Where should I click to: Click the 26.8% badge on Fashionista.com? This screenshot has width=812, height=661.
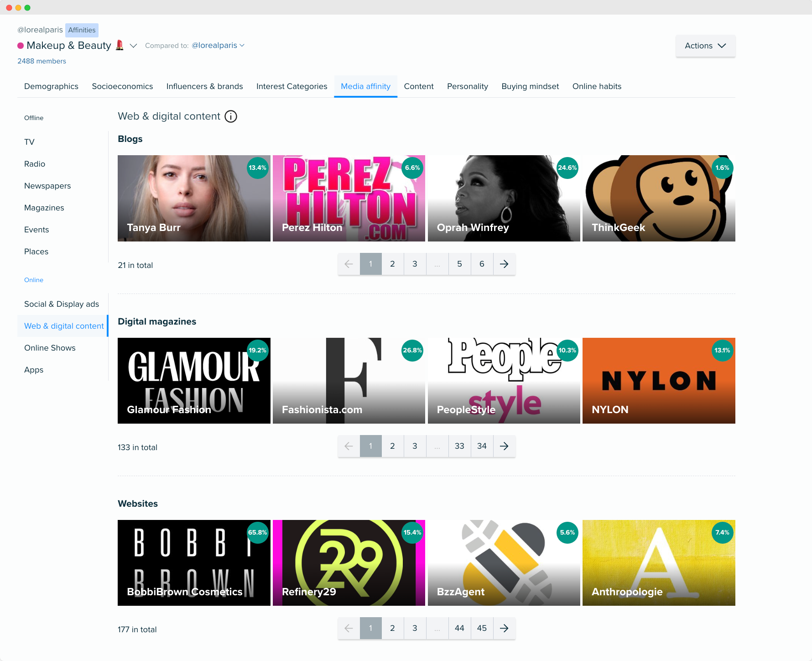(x=412, y=350)
